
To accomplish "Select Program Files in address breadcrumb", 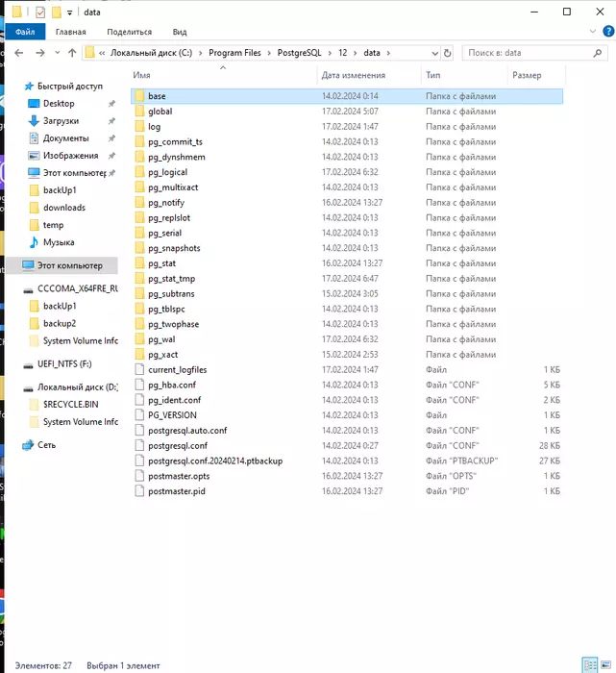I will coord(234,53).
